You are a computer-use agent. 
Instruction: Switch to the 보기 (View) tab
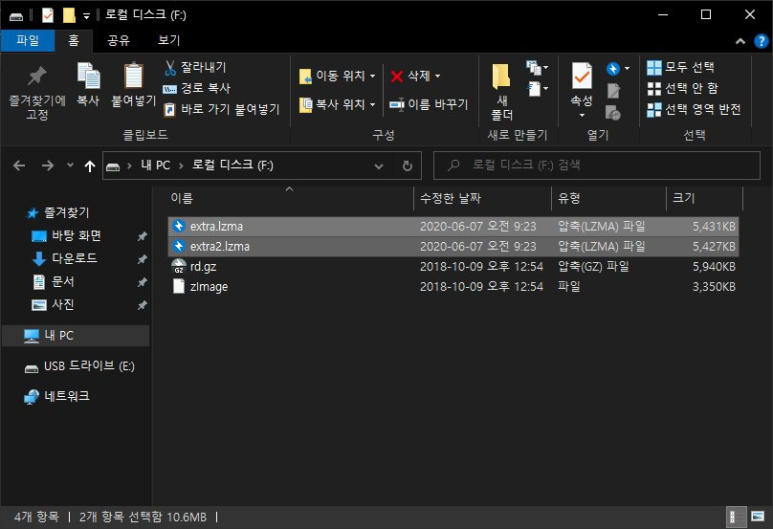169,40
